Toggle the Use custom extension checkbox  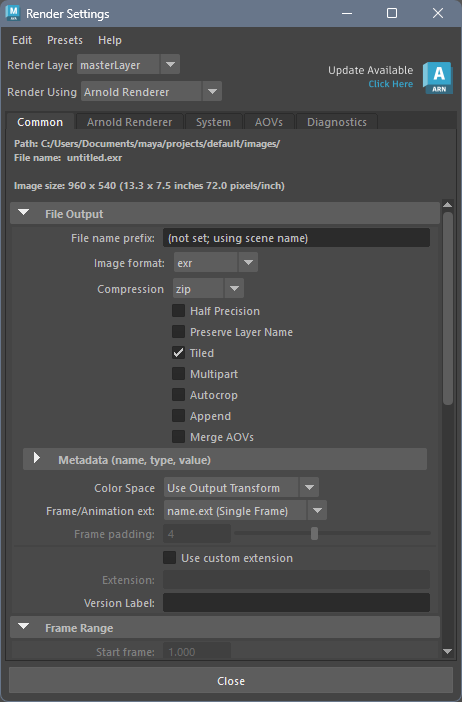tap(169, 557)
